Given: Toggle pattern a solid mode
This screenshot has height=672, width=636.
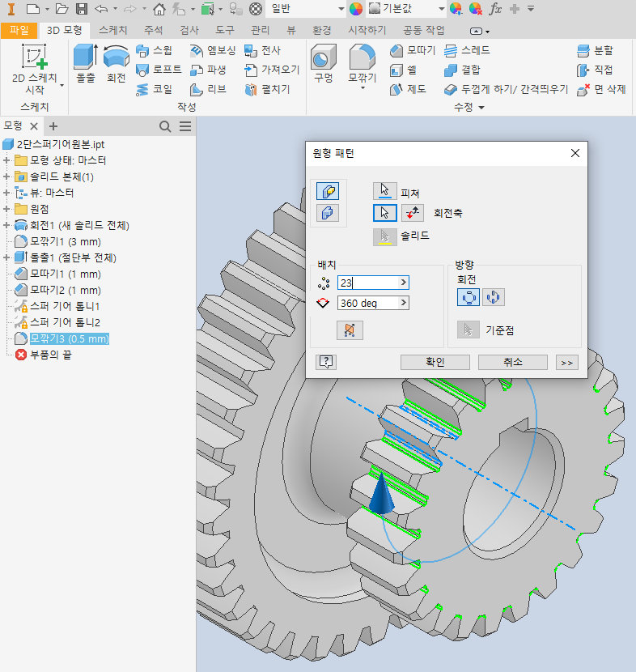Looking at the screenshot, I should [x=328, y=213].
